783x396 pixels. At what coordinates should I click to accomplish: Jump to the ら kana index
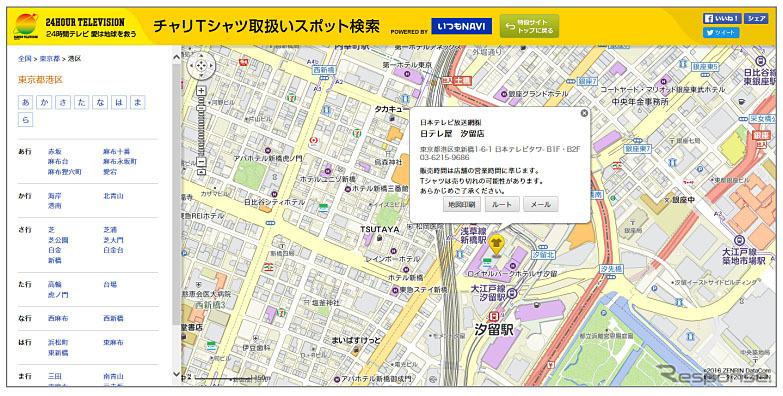[x=25, y=119]
